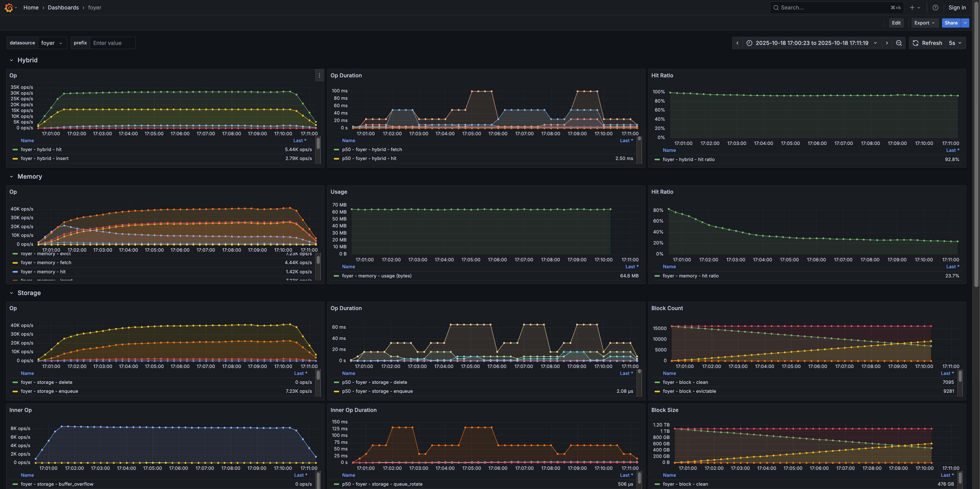Click foyer - storage - enqueue color swatch
The image size is (980, 489).
tap(15, 391)
